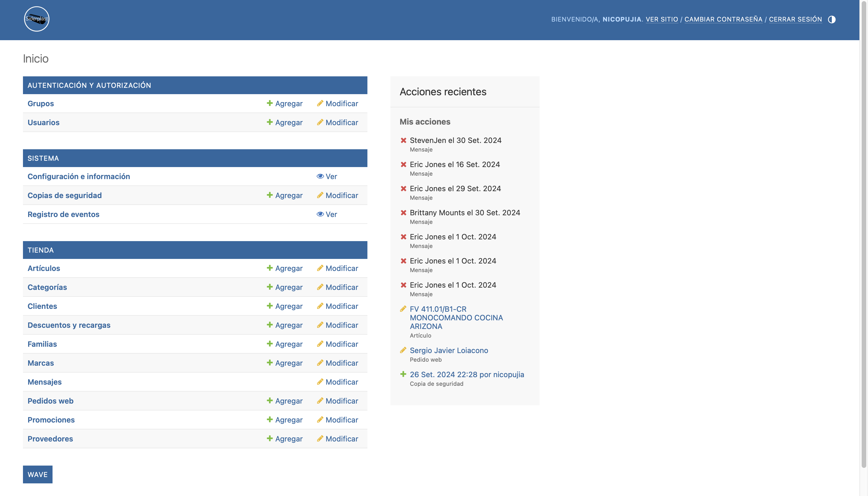Add a new Artículos entry
This screenshot has height=496, width=868.
pyautogui.click(x=284, y=268)
